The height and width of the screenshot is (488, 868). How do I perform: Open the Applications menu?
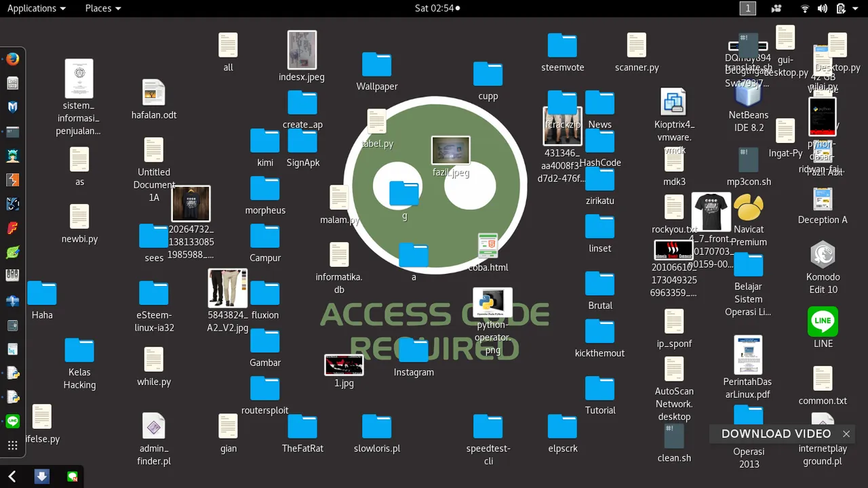pos(37,8)
